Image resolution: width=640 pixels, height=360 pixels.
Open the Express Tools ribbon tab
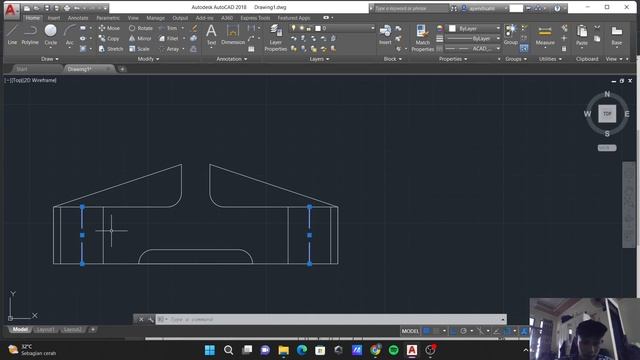(255, 18)
